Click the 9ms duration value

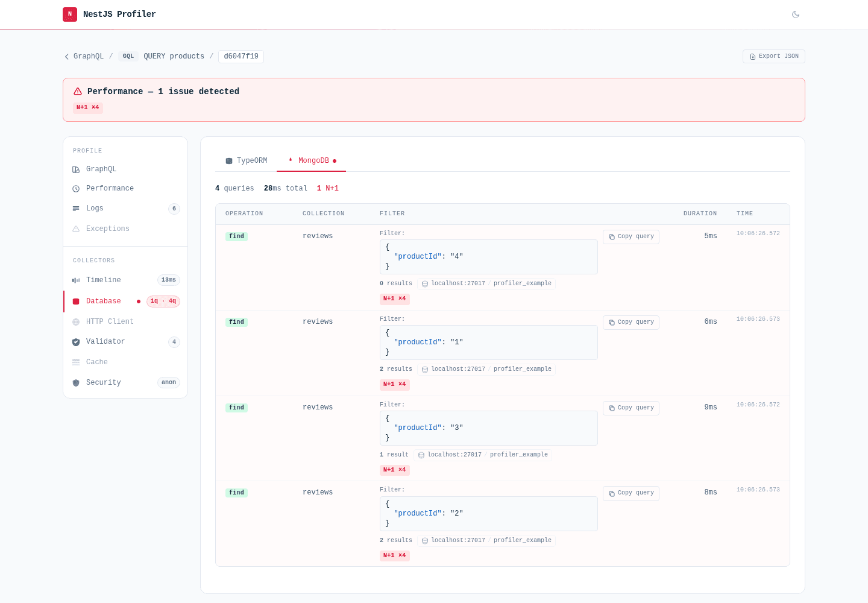tap(711, 407)
